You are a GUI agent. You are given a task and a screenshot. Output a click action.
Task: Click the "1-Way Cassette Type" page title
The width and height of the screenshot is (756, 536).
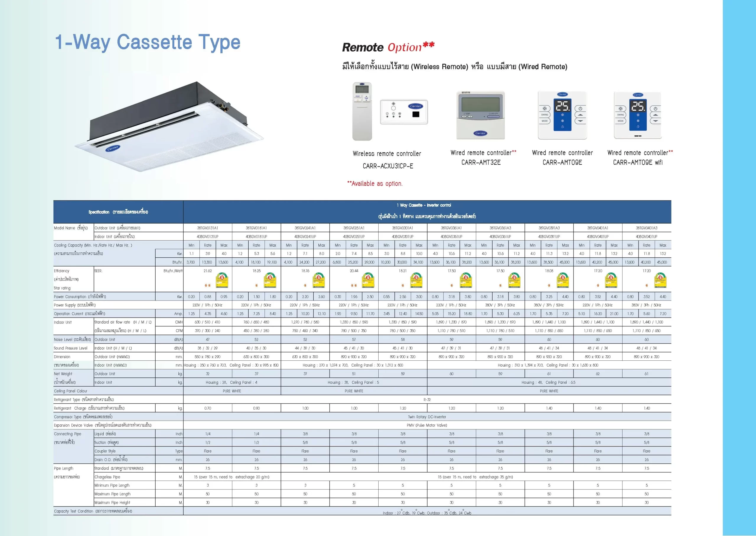[x=148, y=42]
